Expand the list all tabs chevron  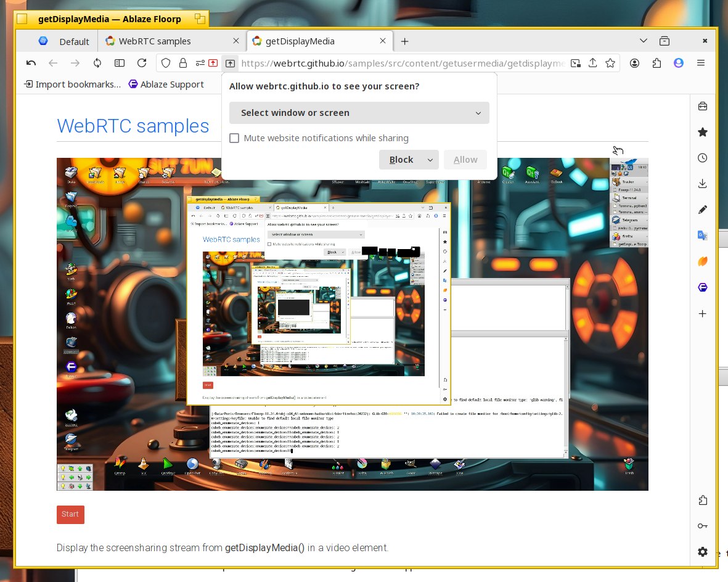(x=643, y=41)
